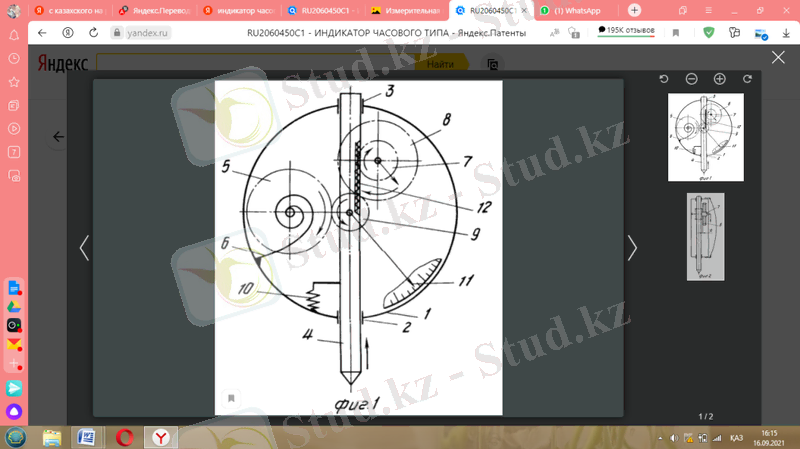Close the image viewer with the X
This screenshot has width=800, height=449.
[778, 57]
